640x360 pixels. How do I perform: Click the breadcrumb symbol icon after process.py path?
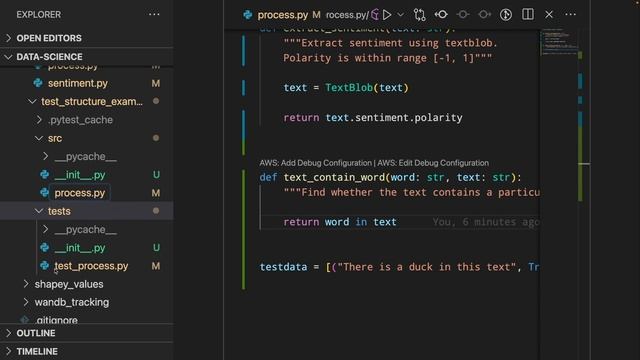[x=375, y=15]
